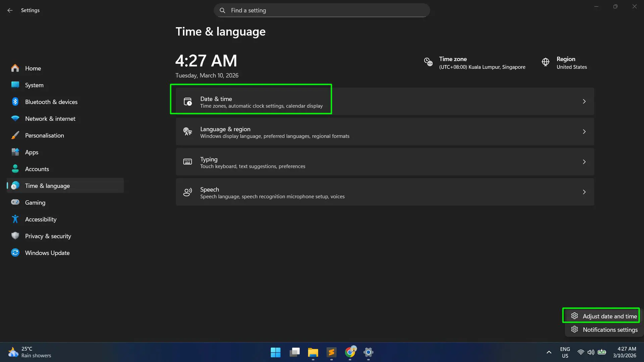Click the back arrow button
The image size is (644, 362).
tap(10, 10)
